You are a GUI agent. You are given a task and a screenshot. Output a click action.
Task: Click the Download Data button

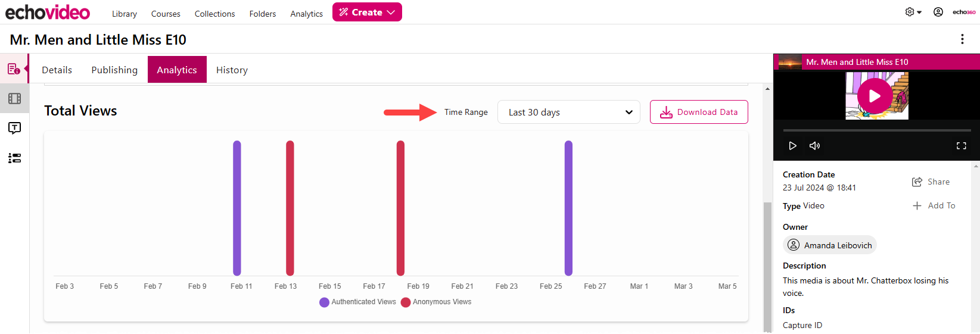(x=699, y=112)
